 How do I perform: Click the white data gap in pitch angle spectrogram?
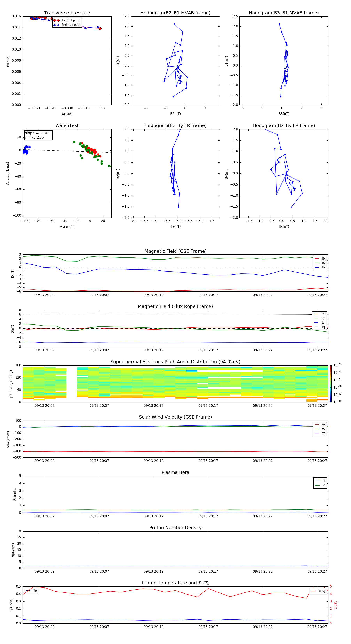tap(72, 384)
